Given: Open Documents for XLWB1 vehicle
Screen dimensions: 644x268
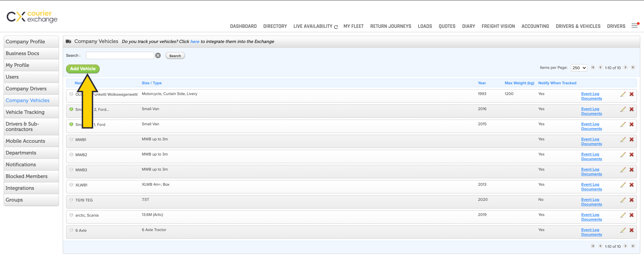Looking at the screenshot, I should tap(591, 189).
